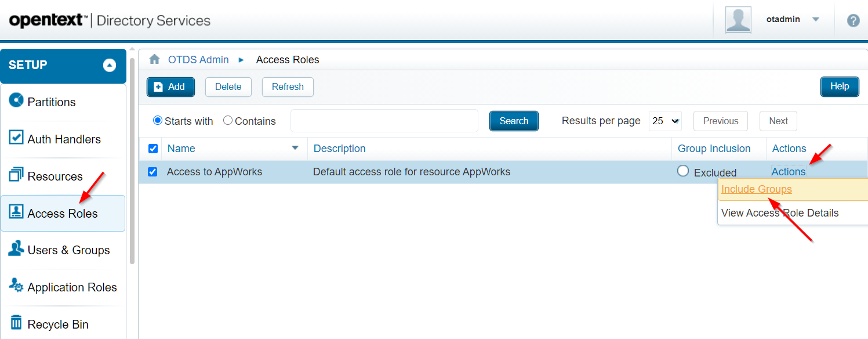Viewport: 868px width, 339px height.
Task: Open the Recycle Bin trash icon
Action: coord(16,323)
